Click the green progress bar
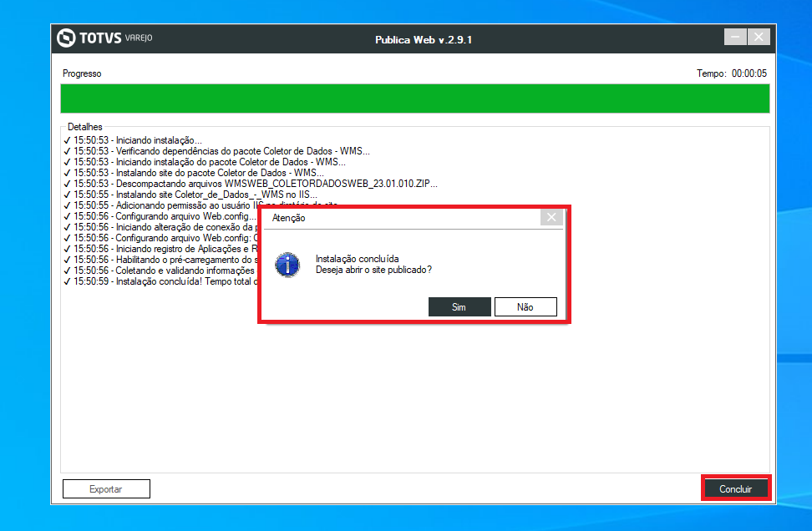The width and height of the screenshot is (812, 531). coord(415,99)
